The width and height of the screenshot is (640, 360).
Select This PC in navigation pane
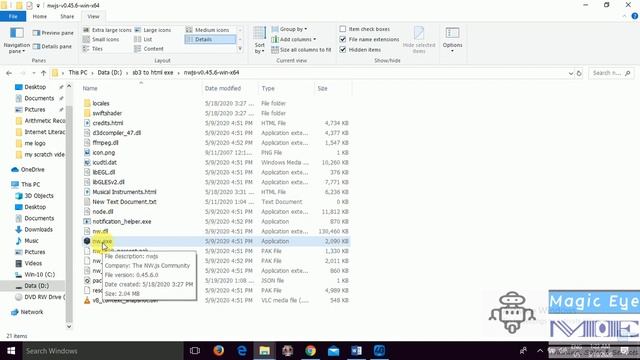[30, 184]
